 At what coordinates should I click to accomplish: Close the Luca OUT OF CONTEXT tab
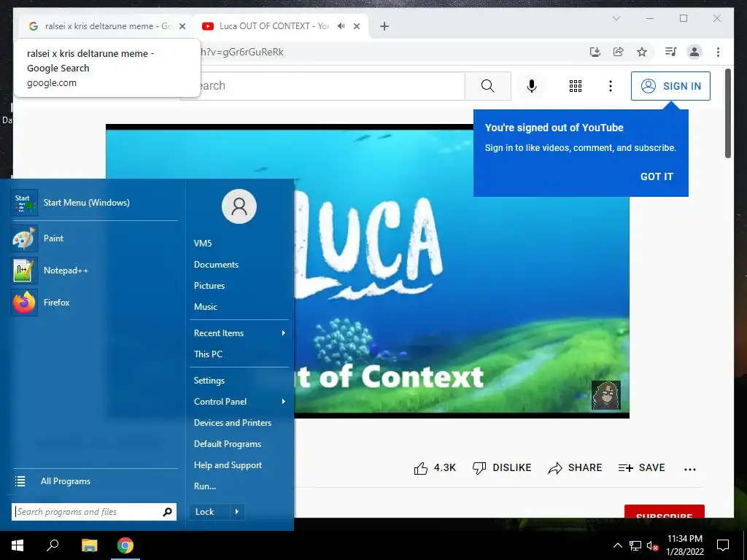point(356,26)
